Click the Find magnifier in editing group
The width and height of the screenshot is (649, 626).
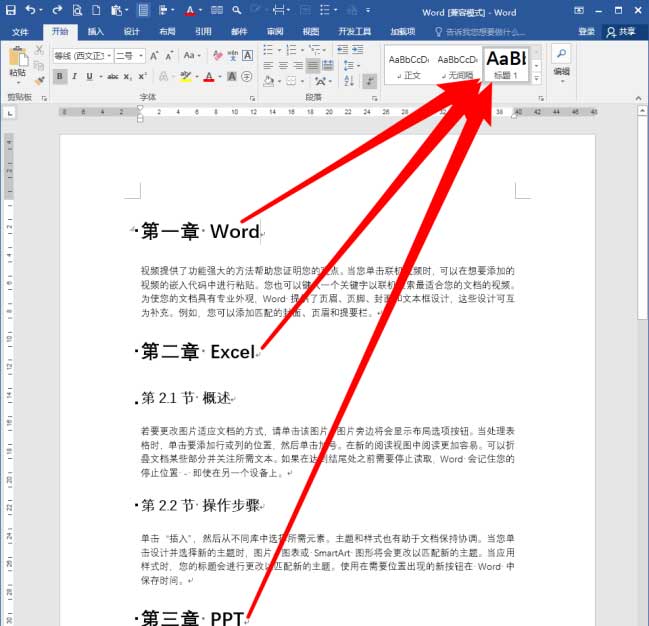(561, 54)
